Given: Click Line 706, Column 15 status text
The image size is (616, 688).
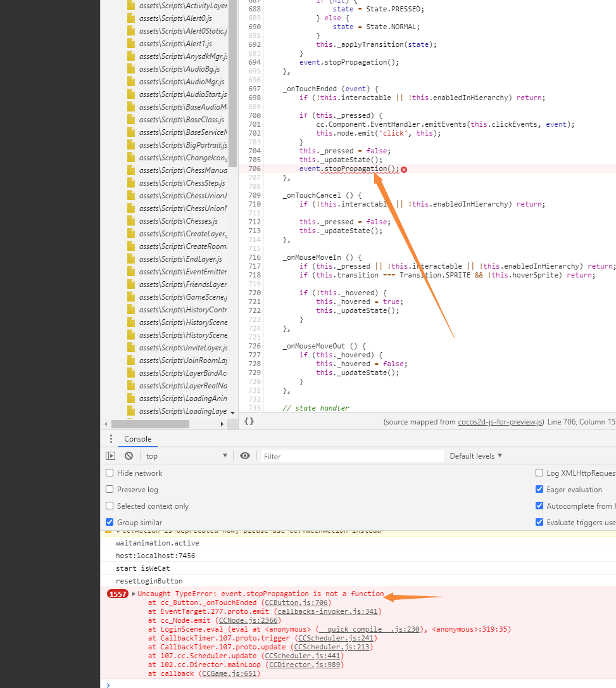Looking at the screenshot, I should (x=581, y=422).
